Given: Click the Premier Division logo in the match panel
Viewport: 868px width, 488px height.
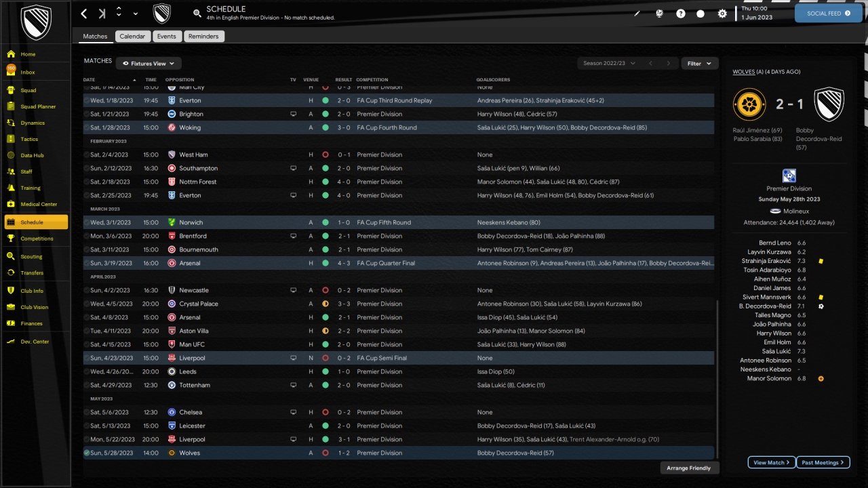Looking at the screenshot, I should (x=789, y=176).
